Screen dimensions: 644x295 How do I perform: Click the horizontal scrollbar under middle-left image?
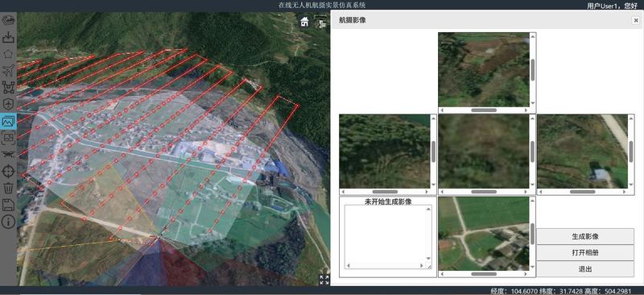click(x=385, y=192)
